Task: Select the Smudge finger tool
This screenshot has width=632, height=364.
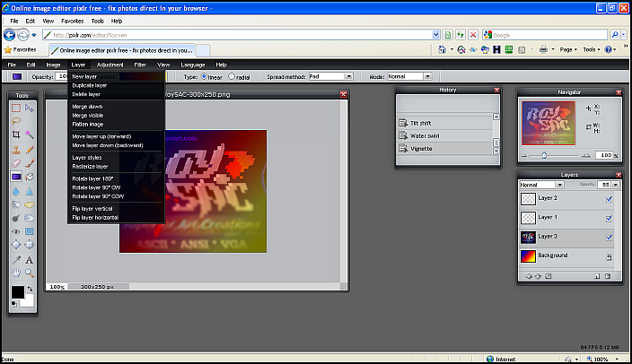Action: [x=16, y=204]
